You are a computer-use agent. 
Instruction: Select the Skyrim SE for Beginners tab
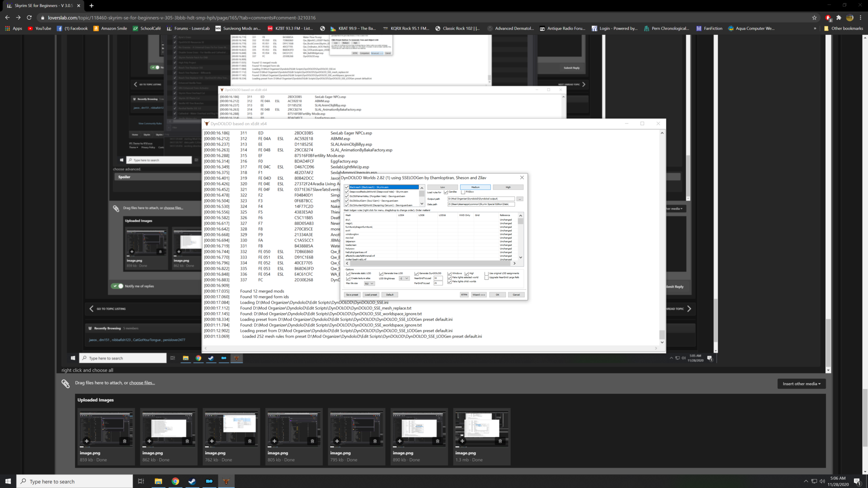43,5
